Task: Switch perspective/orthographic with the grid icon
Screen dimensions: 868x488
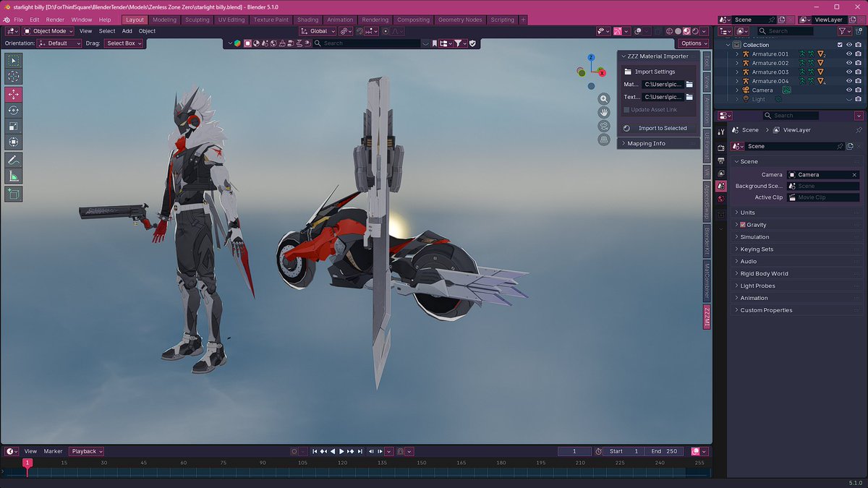Action: tap(604, 140)
